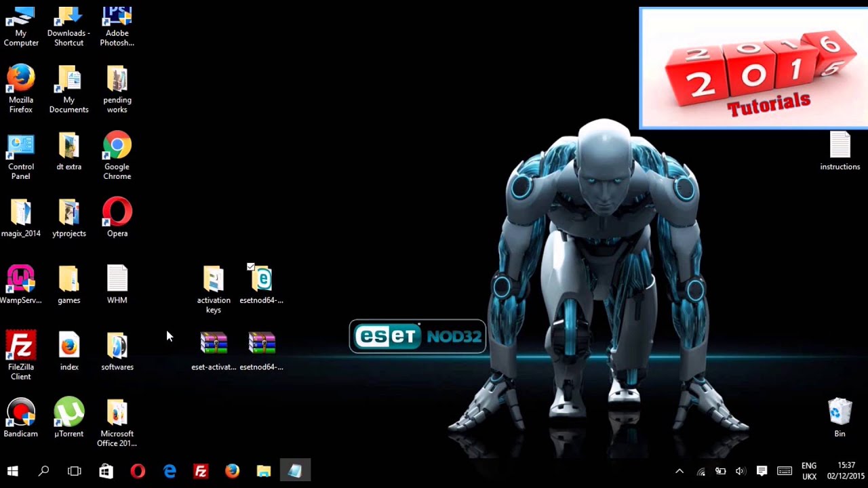868x488 pixels.
Task: Open Windows Store from the taskbar
Action: coord(106,471)
